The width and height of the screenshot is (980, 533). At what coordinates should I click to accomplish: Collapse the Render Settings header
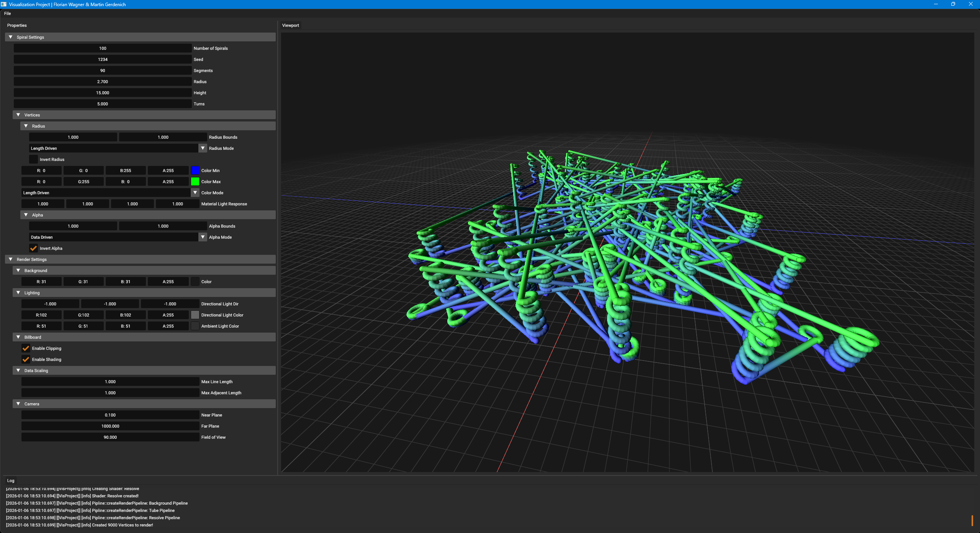tap(11, 259)
